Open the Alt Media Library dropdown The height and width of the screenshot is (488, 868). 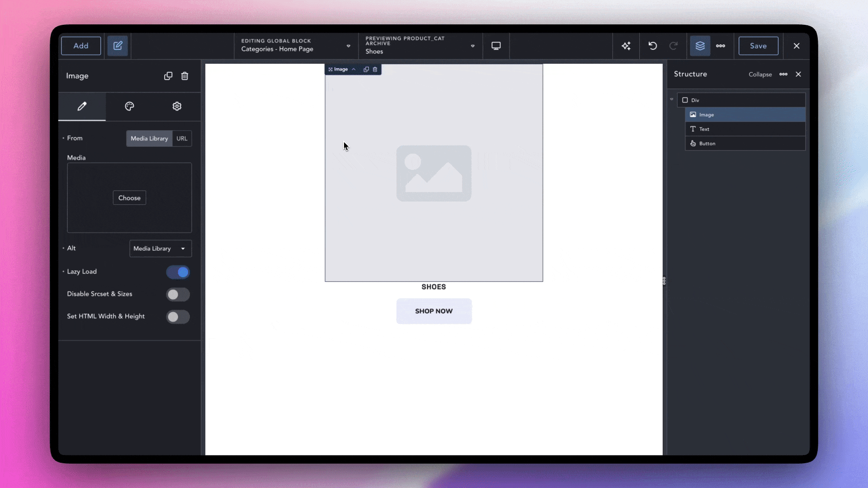160,249
